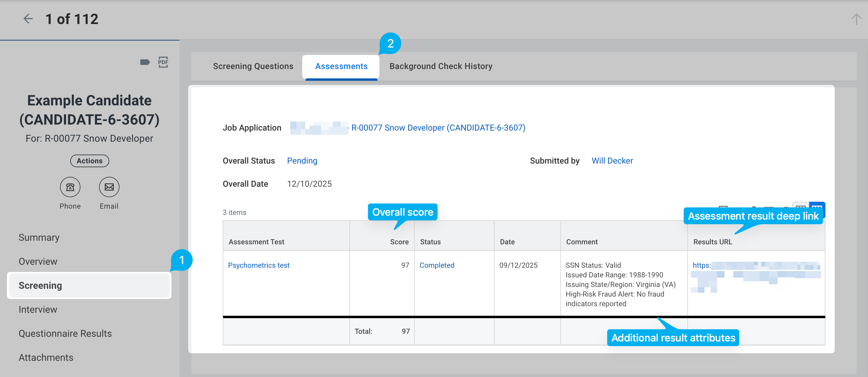The image size is (868, 377).
Task: Select Interview in the left navigation
Action: pos(38,309)
